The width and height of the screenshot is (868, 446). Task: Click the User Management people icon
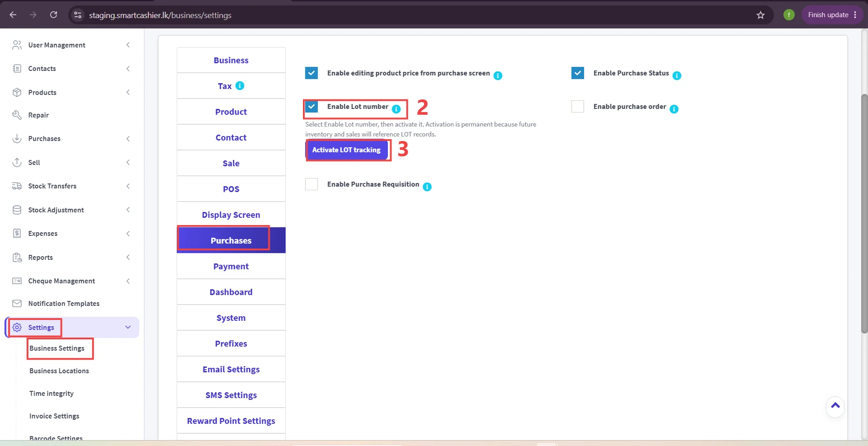click(17, 45)
